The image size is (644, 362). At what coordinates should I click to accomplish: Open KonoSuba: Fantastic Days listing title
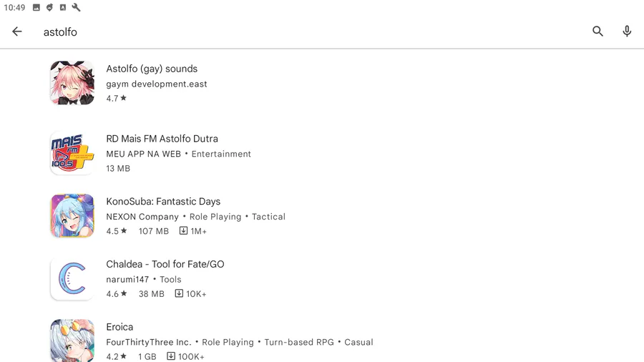pos(163,202)
